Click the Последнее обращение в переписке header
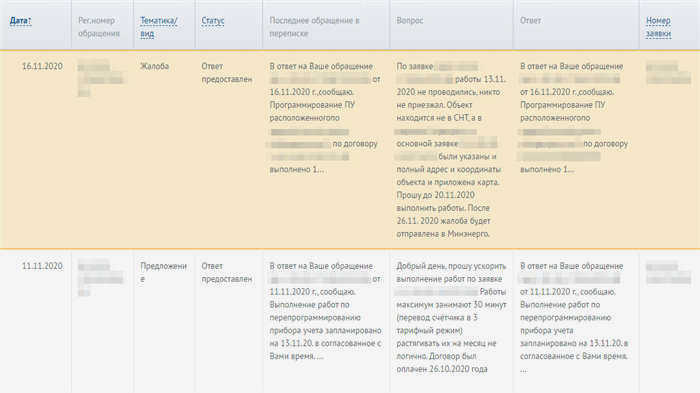The height and width of the screenshot is (393, 700). (314, 27)
